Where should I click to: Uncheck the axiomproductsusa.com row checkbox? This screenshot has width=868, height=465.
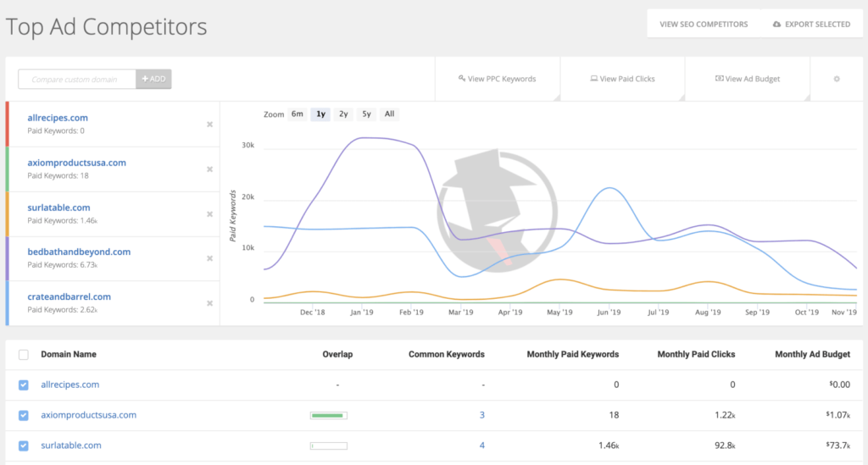pos(23,415)
